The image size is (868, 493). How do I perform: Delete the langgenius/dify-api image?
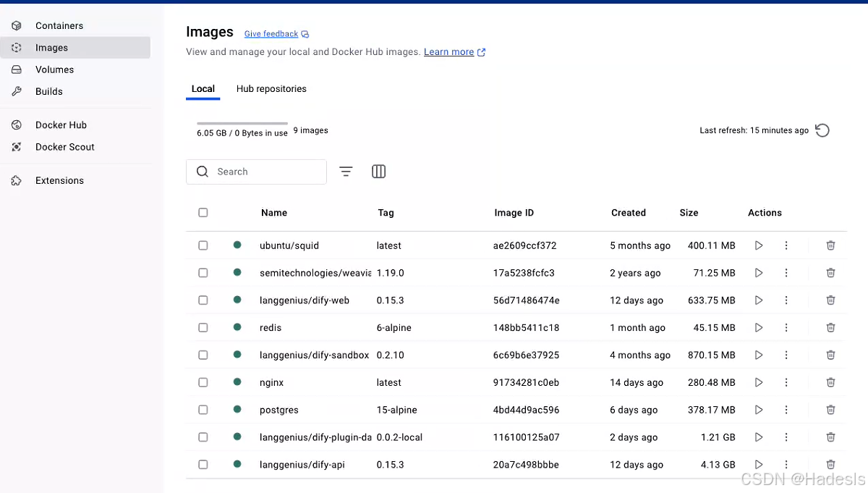pyautogui.click(x=830, y=465)
